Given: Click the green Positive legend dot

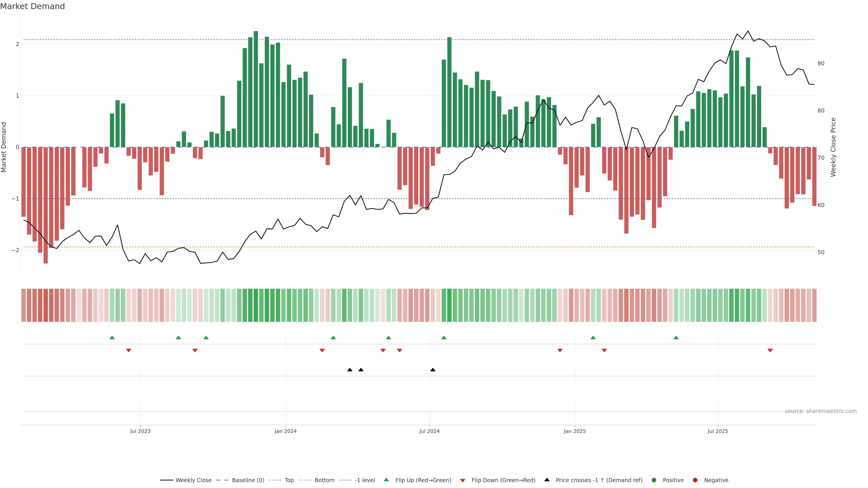Looking at the screenshot, I should point(654,480).
